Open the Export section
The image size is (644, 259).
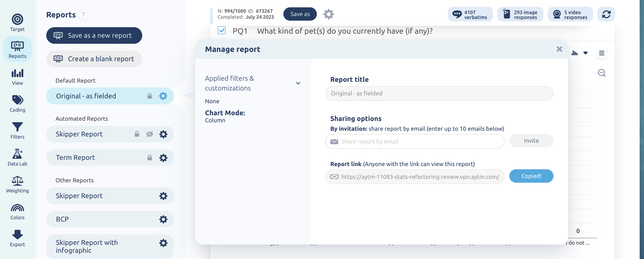point(17,238)
